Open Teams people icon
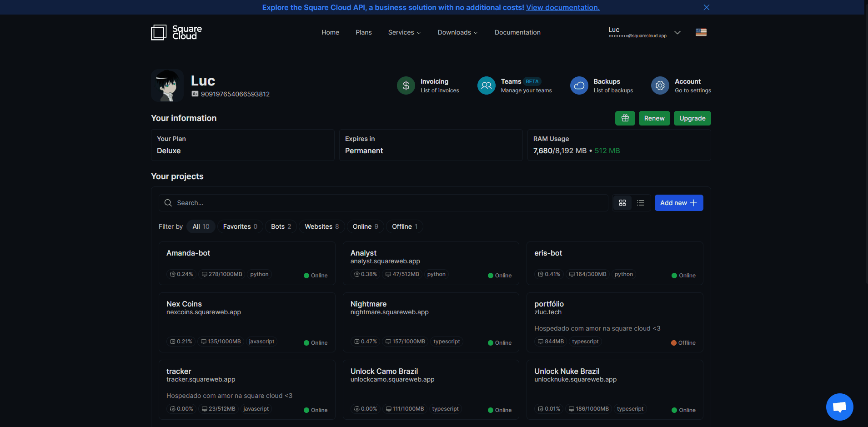868x427 pixels. coord(487,85)
